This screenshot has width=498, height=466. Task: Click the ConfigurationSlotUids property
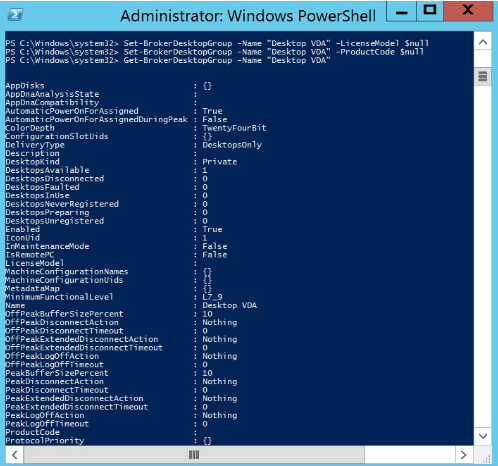tap(57, 136)
